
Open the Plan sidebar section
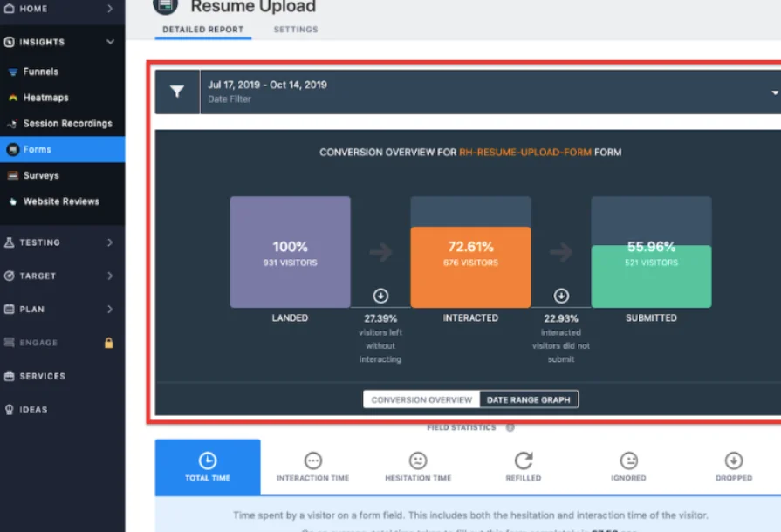coord(62,309)
